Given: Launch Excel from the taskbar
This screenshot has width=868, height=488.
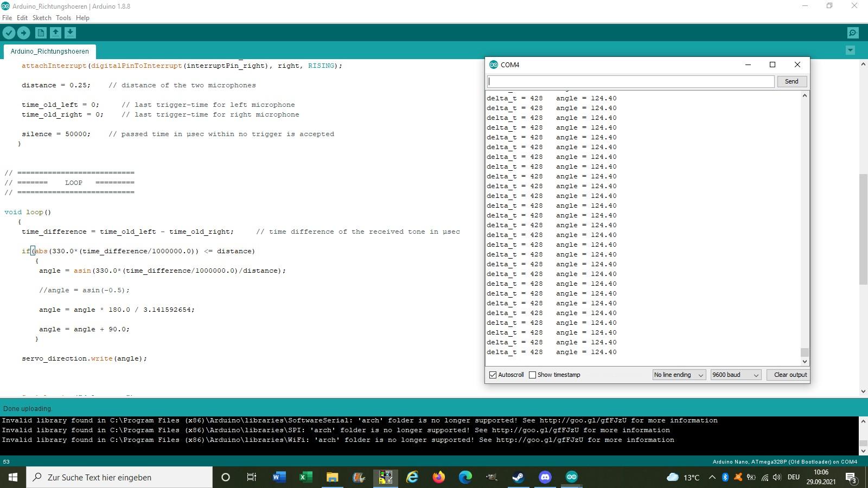Looking at the screenshot, I should click(x=305, y=477).
